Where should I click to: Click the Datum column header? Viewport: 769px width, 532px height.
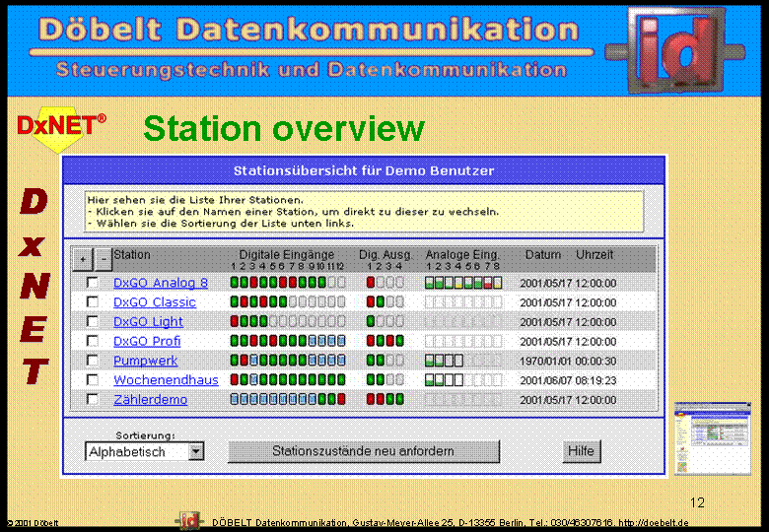(x=543, y=255)
